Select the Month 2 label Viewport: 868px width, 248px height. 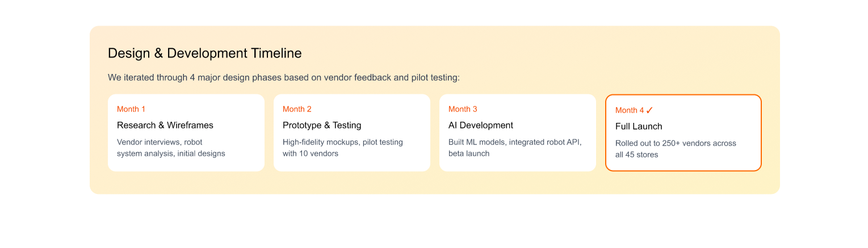[297, 109]
